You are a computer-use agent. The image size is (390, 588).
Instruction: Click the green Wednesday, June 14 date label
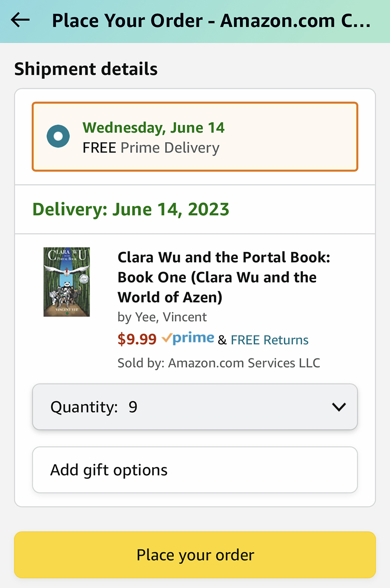pos(153,127)
